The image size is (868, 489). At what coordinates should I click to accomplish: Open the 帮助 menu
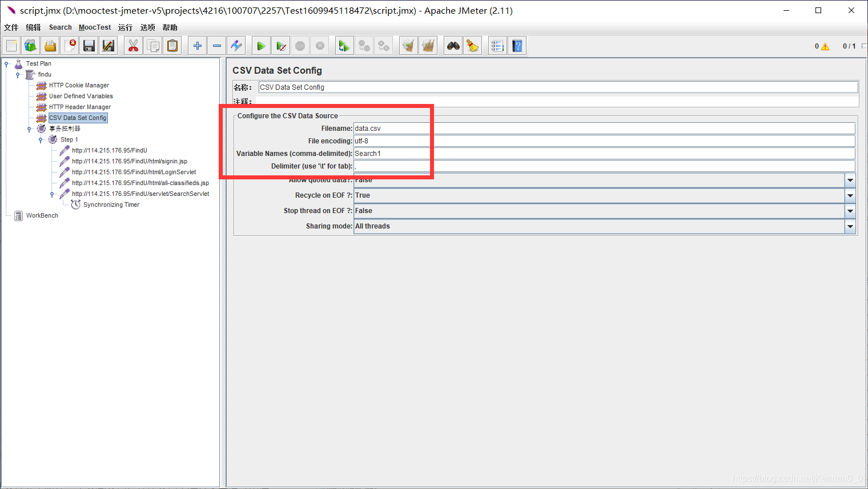(x=170, y=27)
